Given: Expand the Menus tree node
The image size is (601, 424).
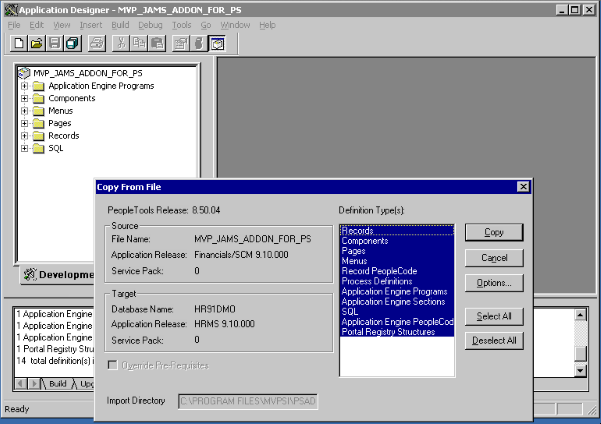Looking at the screenshot, I should point(25,111).
